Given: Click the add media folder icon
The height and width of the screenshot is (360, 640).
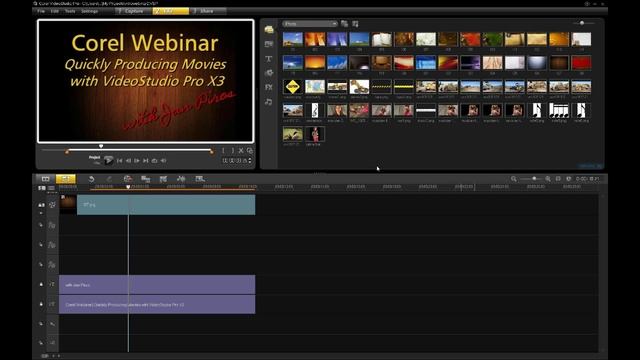Looking at the screenshot, I should pos(344,24).
